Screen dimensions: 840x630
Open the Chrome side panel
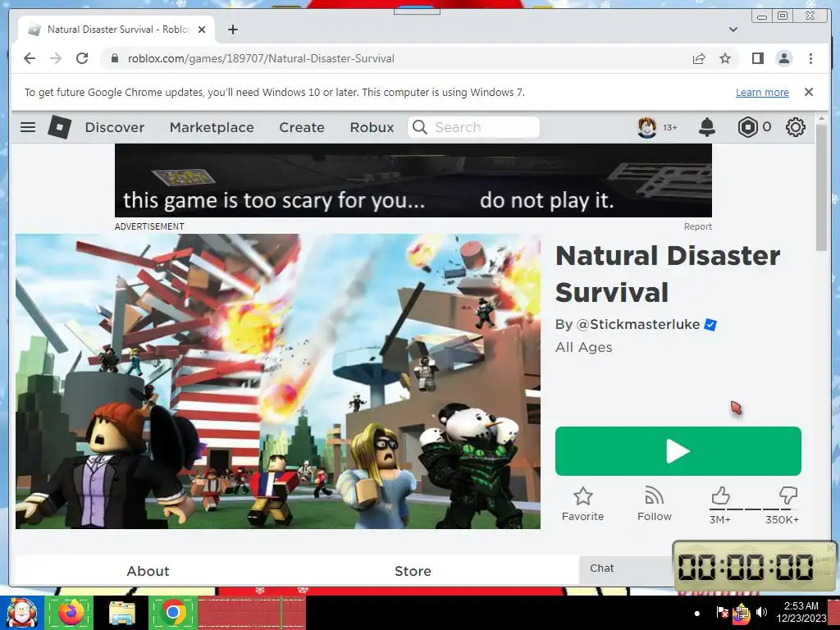point(757,58)
